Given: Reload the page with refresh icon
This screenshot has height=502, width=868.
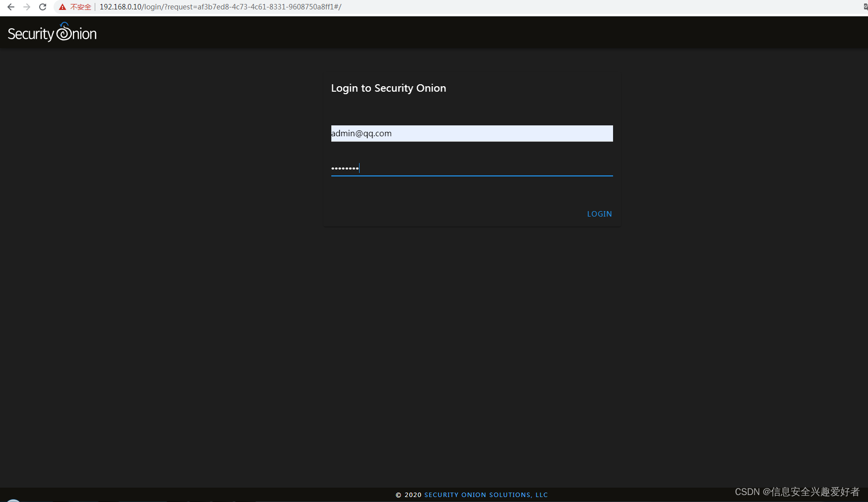Looking at the screenshot, I should click(x=43, y=7).
